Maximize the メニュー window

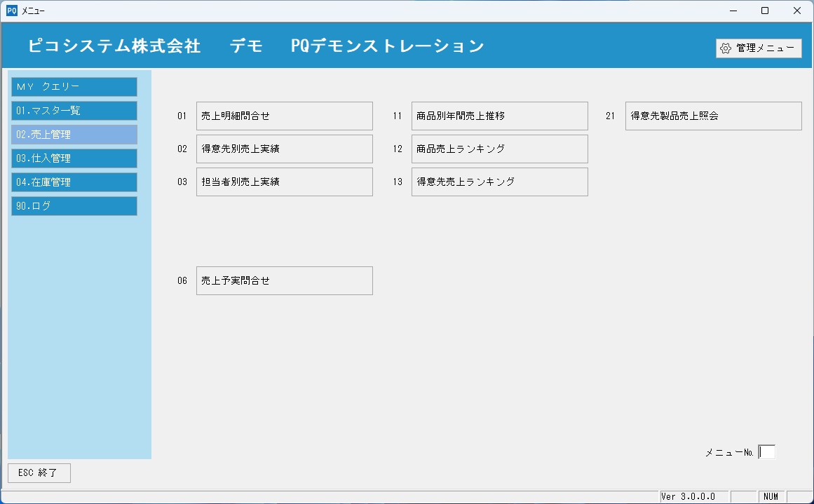765,11
